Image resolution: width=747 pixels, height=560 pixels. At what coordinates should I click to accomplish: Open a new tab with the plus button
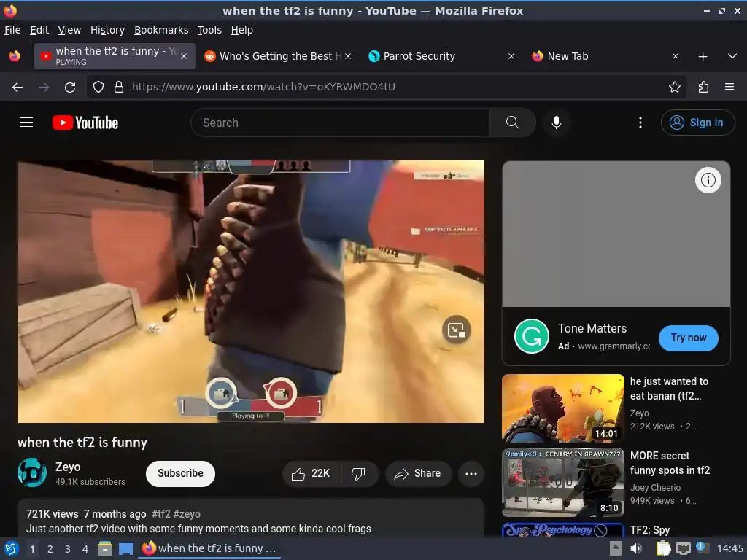[x=703, y=57]
